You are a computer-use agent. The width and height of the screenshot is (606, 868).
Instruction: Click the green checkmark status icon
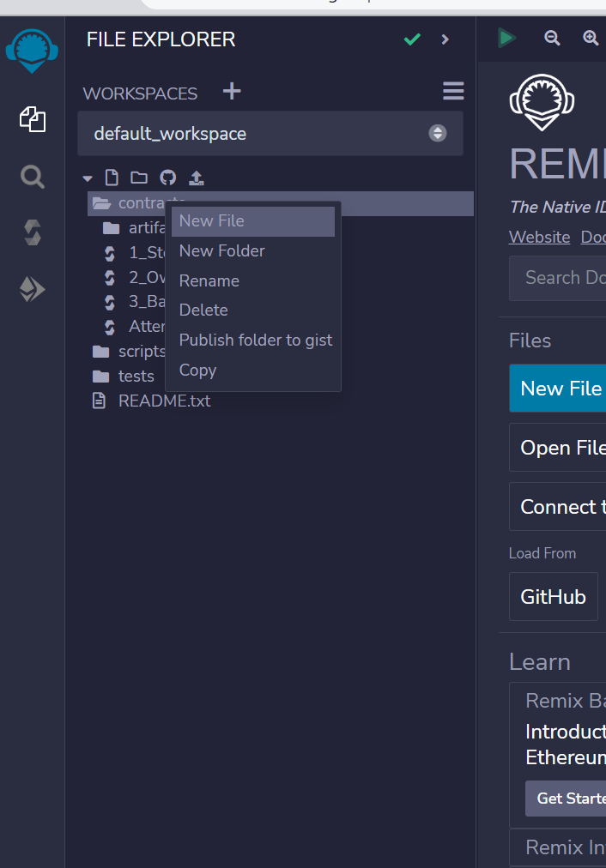[x=412, y=39]
